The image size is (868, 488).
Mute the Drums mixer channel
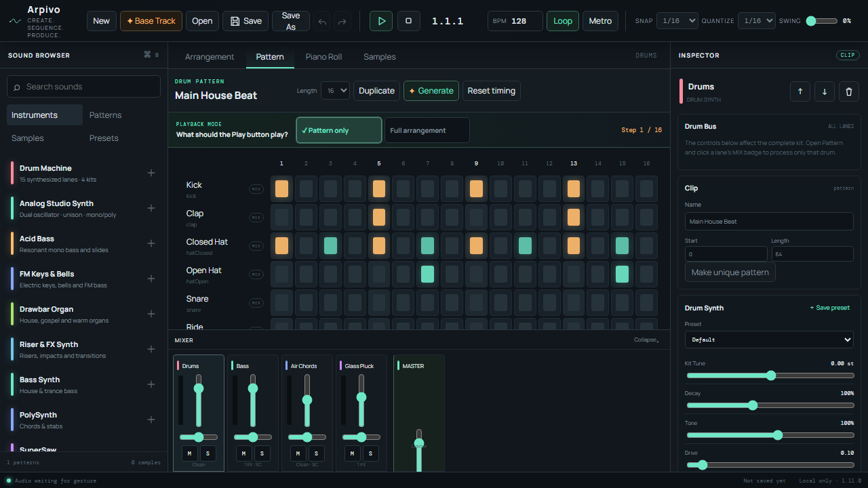189,453
